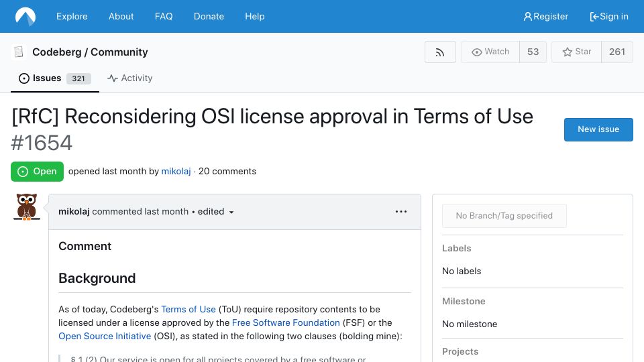Click the '20 comments' text

227,171
